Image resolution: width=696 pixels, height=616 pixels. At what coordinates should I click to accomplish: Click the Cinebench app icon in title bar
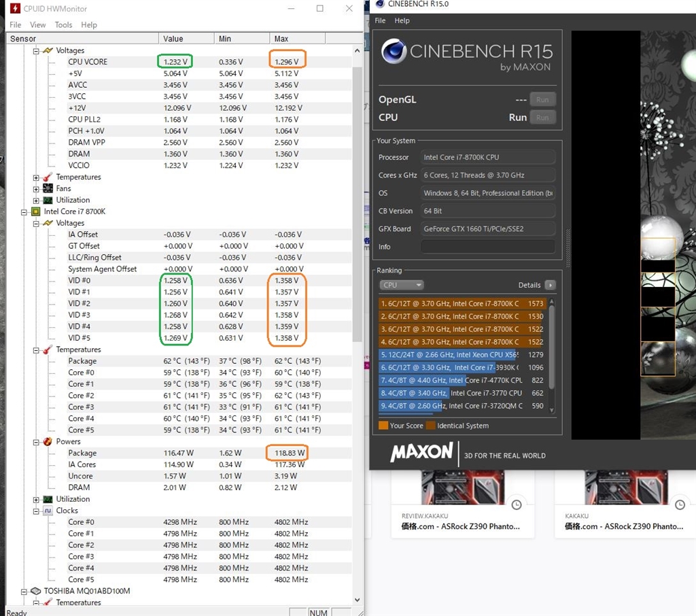point(379,4)
